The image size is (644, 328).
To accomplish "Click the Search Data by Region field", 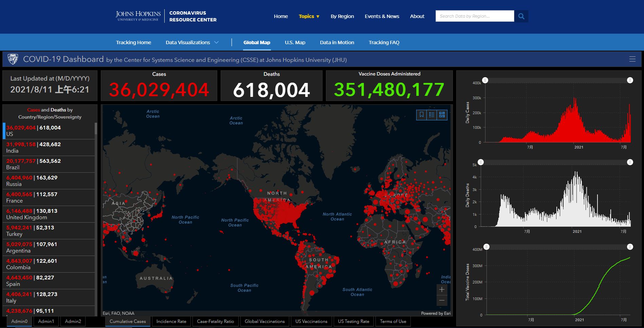I will (475, 16).
